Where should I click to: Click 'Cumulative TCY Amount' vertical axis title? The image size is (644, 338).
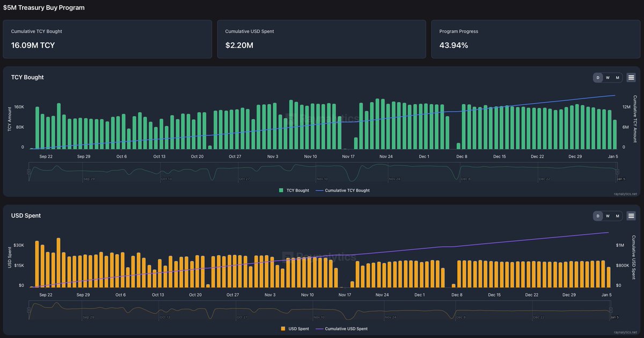click(x=635, y=119)
